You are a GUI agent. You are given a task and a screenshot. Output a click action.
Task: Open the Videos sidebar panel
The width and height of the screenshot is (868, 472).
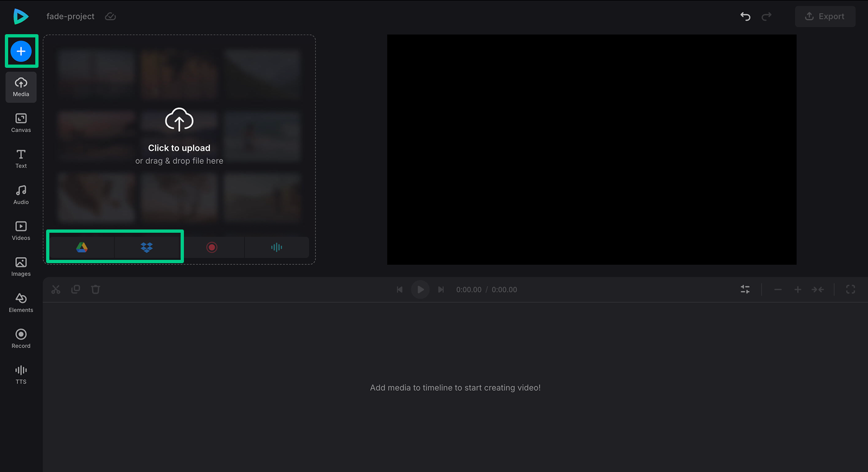tap(21, 231)
